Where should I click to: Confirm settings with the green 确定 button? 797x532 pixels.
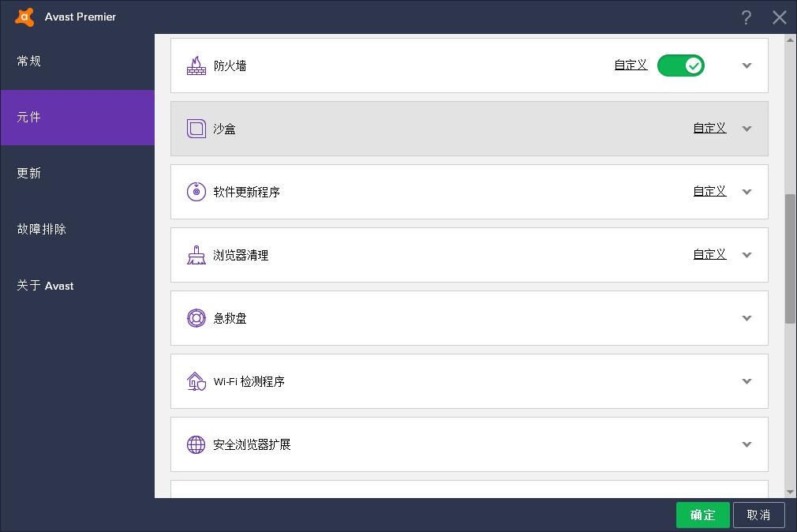tap(702, 515)
